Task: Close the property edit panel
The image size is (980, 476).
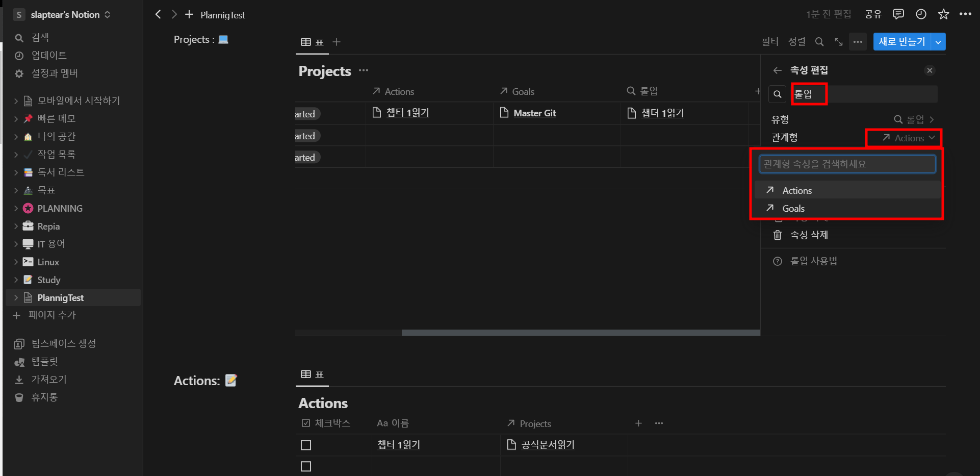Action: pos(930,70)
